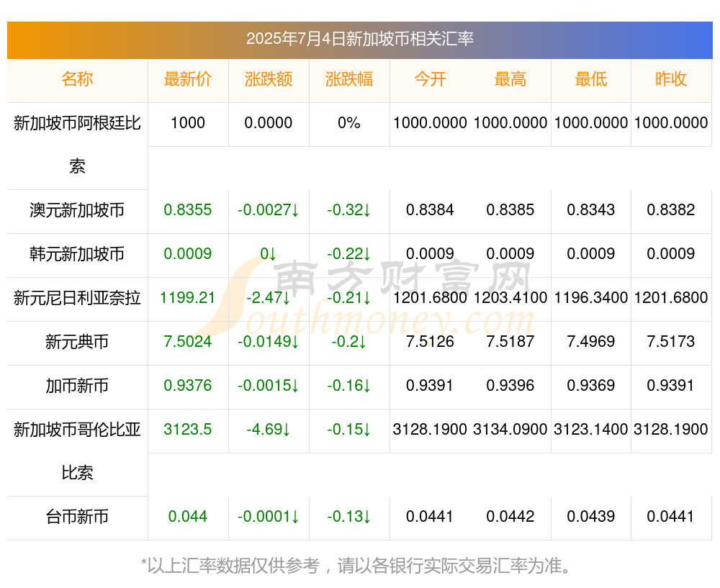Click the opening price 0.8384
This screenshot has height=588, width=720.
tap(430, 210)
